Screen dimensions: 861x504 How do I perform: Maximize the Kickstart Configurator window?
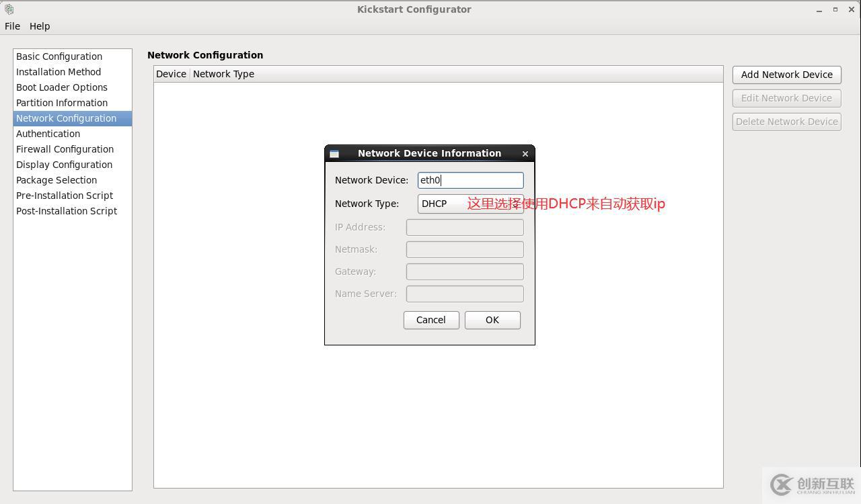(835, 9)
